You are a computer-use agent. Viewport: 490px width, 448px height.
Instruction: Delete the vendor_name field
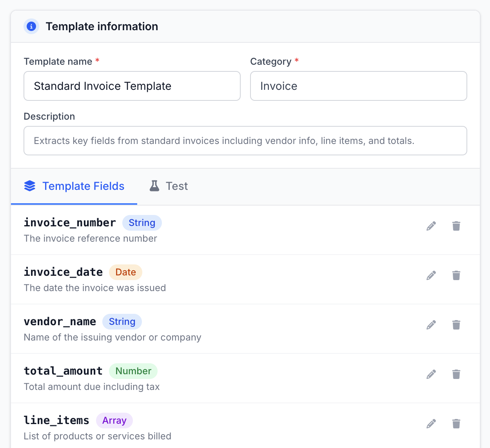click(456, 324)
